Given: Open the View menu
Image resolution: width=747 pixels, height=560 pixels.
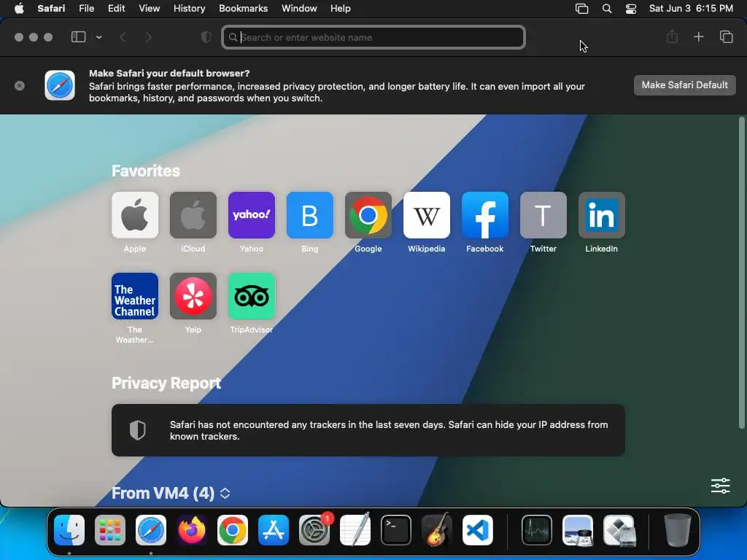Looking at the screenshot, I should (x=149, y=8).
